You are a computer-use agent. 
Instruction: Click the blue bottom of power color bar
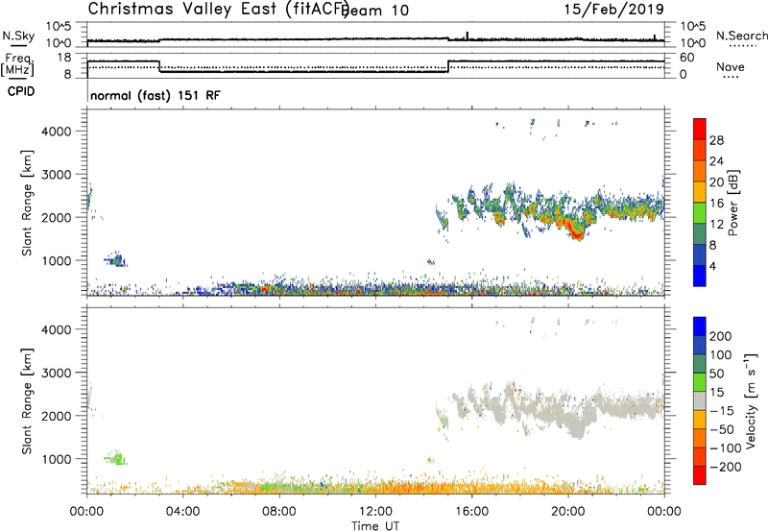[x=700, y=276]
